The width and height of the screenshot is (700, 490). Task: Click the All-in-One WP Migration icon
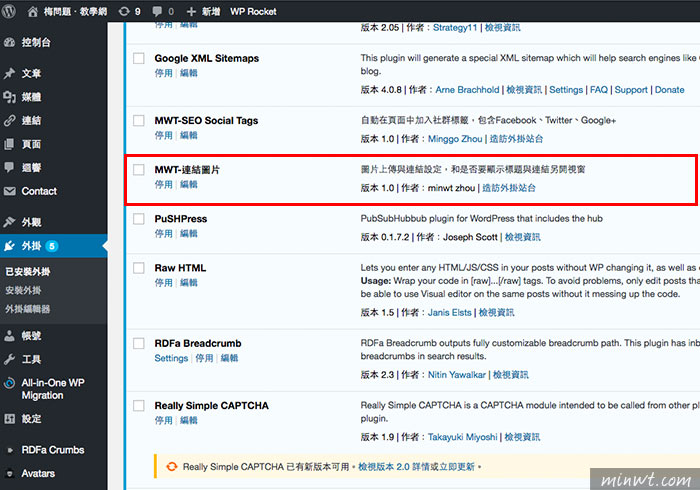pyautogui.click(x=9, y=383)
